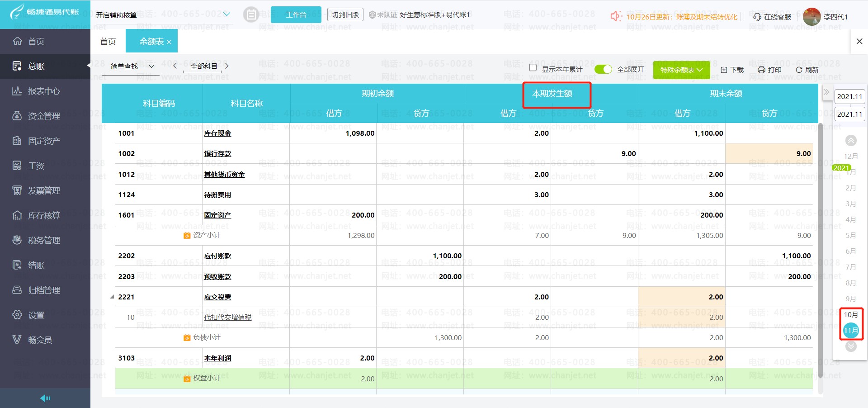Open the 开启辅助核算 account dropdown
868x408 pixels.
pyautogui.click(x=226, y=14)
